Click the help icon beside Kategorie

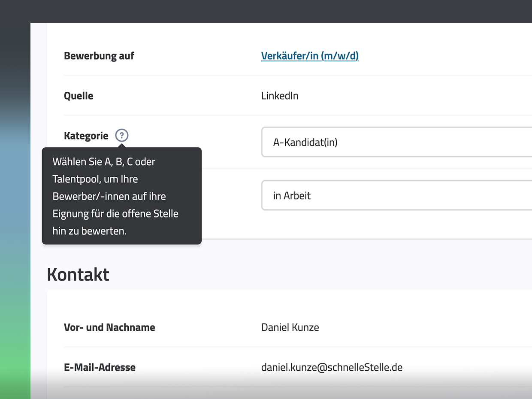point(122,136)
